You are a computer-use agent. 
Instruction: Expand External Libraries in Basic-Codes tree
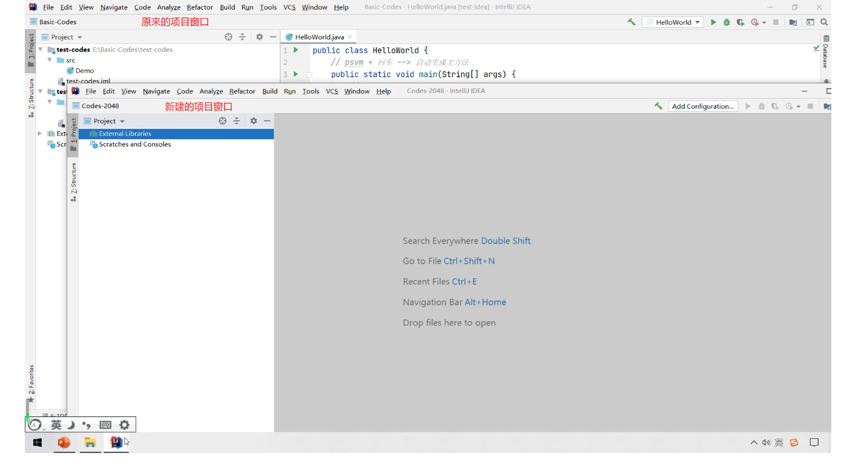point(39,134)
